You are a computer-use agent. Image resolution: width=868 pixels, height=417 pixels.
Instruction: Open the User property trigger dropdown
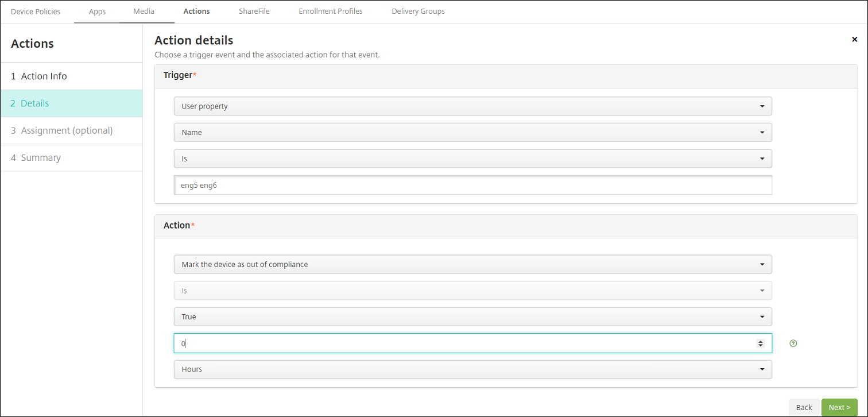[472, 106]
